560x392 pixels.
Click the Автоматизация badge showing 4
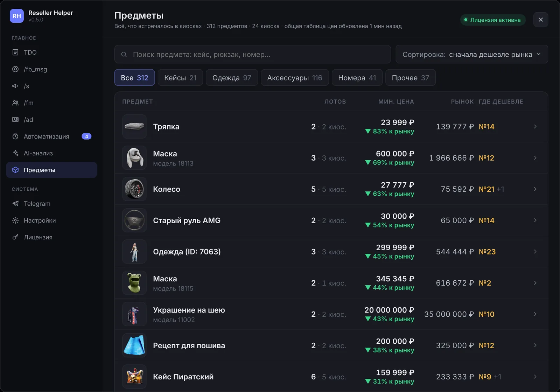[x=86, y=136]
